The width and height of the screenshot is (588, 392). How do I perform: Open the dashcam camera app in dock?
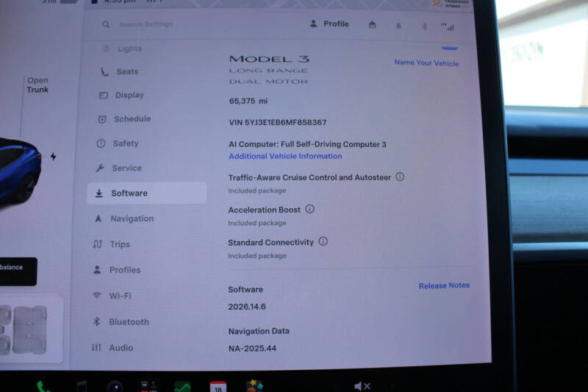click(115, 386)
